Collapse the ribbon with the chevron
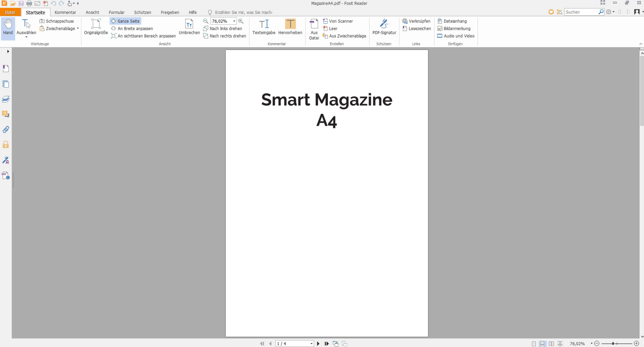 pos(641,44)
